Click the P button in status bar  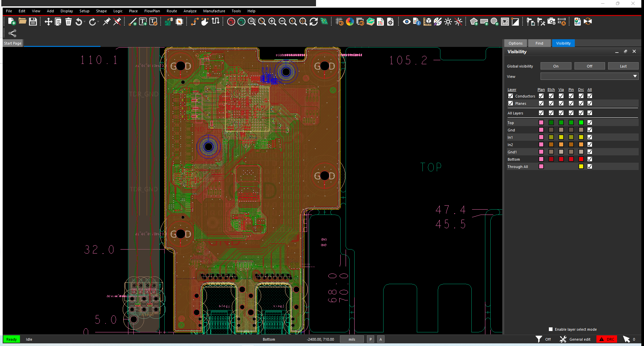pyautogui.click(x=371, y=339)
